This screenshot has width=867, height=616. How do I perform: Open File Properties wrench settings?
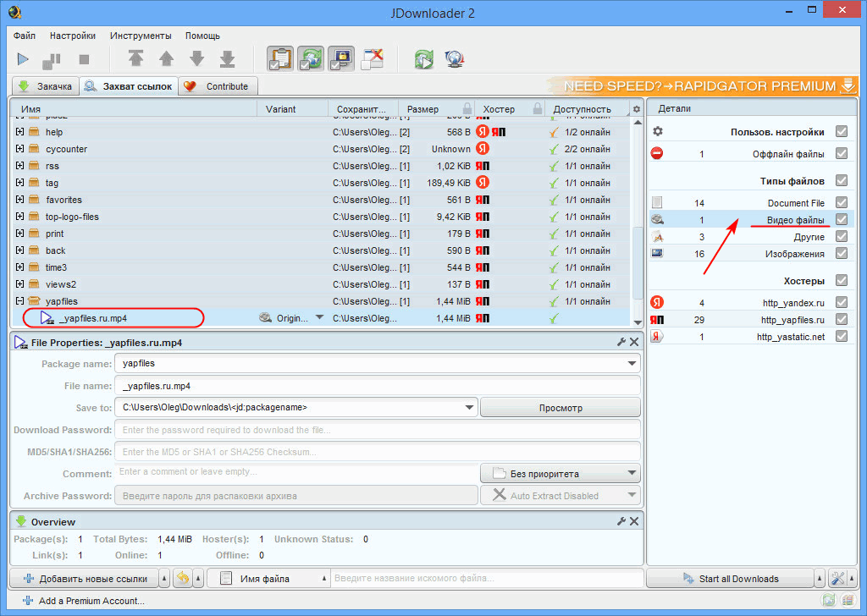pos(621,342)
